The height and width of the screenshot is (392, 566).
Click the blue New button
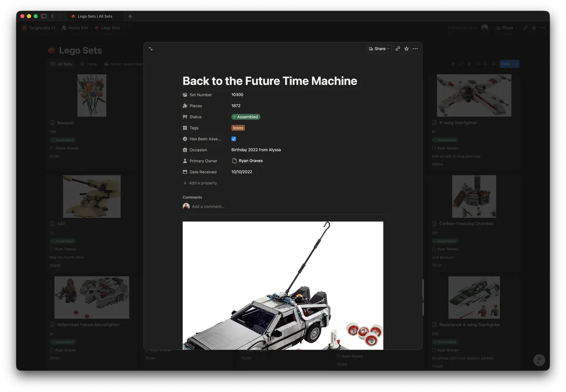[506, 64]
